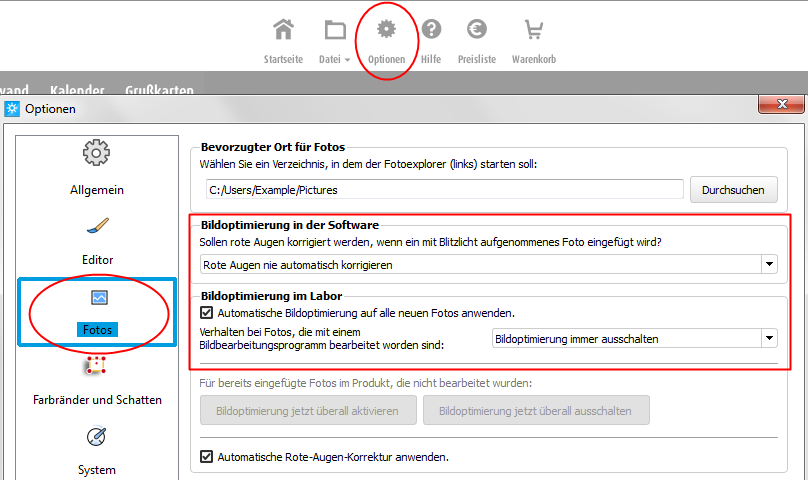Select the Allgemein settings category

coord(97,168)
